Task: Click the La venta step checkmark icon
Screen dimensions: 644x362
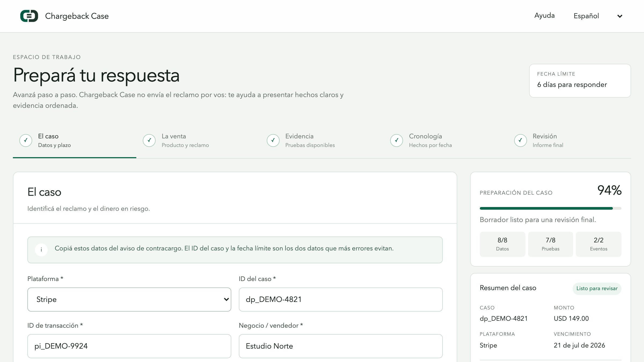Action: pos(149,140)
